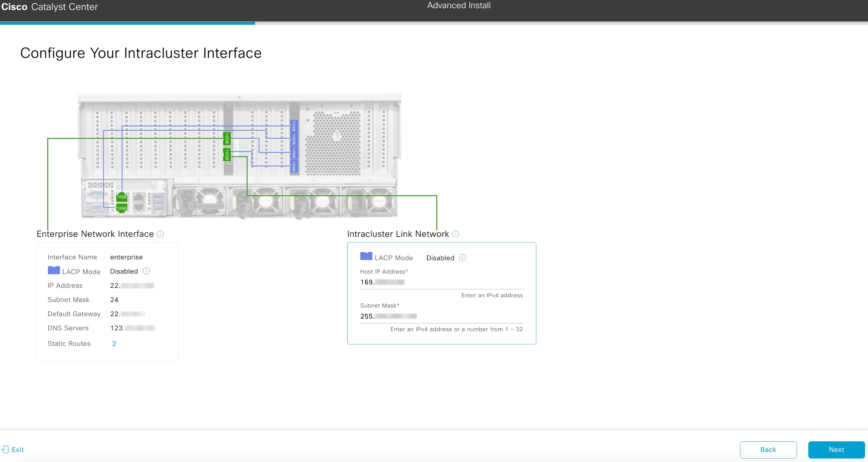Open LACP Mode info in Intracluster panel
The image size is (868, 462).
(462, 258)
